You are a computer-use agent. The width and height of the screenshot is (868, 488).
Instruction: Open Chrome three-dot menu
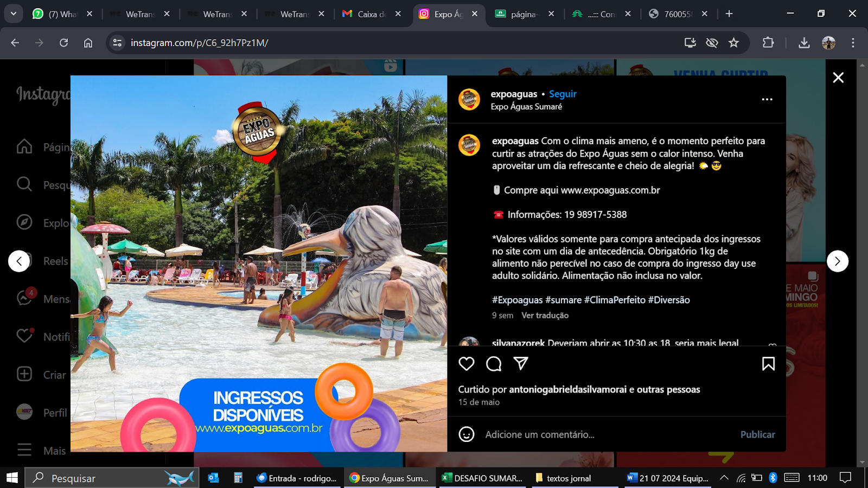click(853, 43)
